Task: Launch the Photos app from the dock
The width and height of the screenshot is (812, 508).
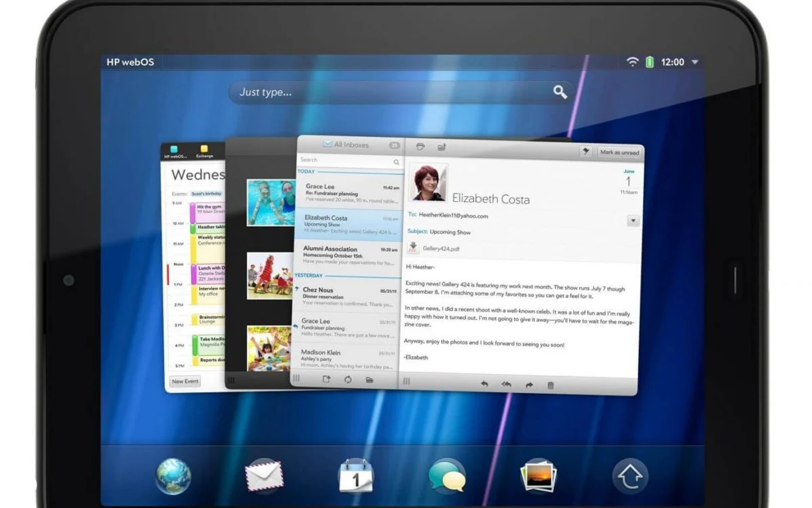Action: 539,475
